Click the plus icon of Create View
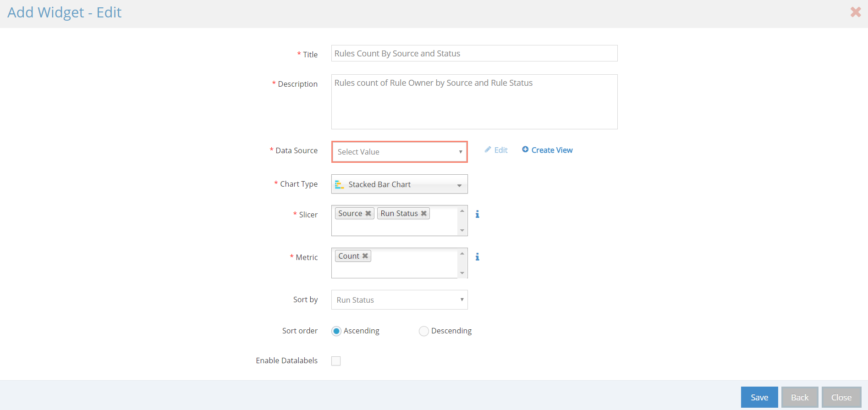Image resolution: width=868 pixels, height=410 pixels. [525, 150]
